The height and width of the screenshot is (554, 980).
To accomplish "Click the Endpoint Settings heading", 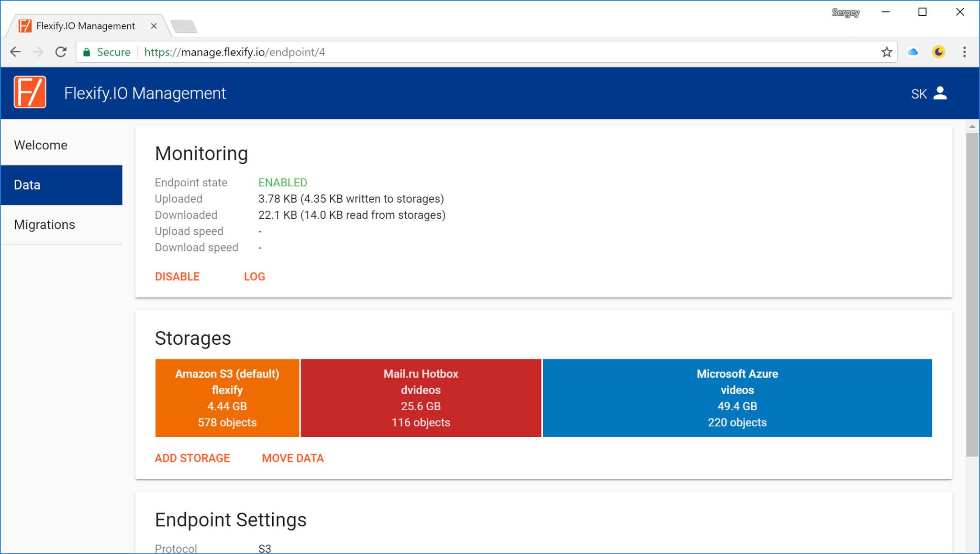I will click(231, 520).
